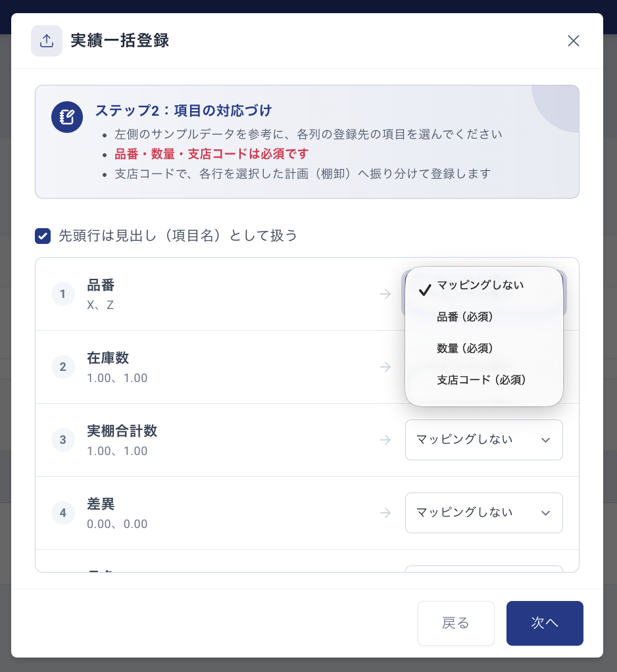Click the partially visible dropdown at list bottom
The image size is (617, 672).
pyautogui.click(x=483, y=569)
